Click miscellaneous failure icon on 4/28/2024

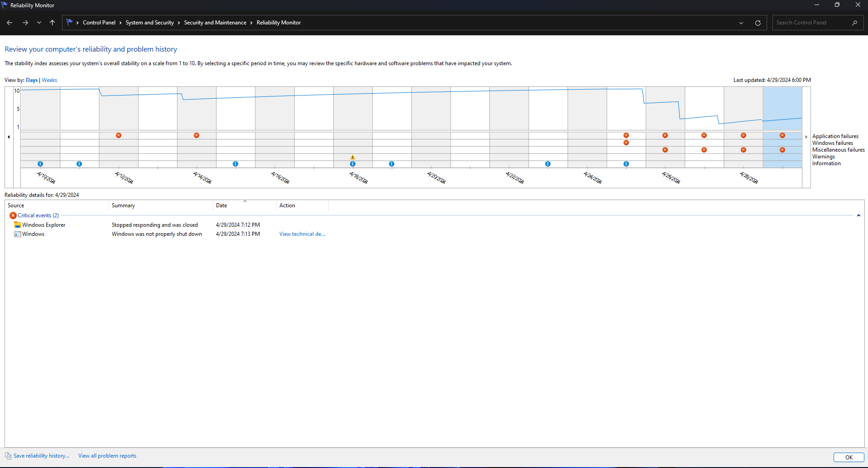pos(743,150)
